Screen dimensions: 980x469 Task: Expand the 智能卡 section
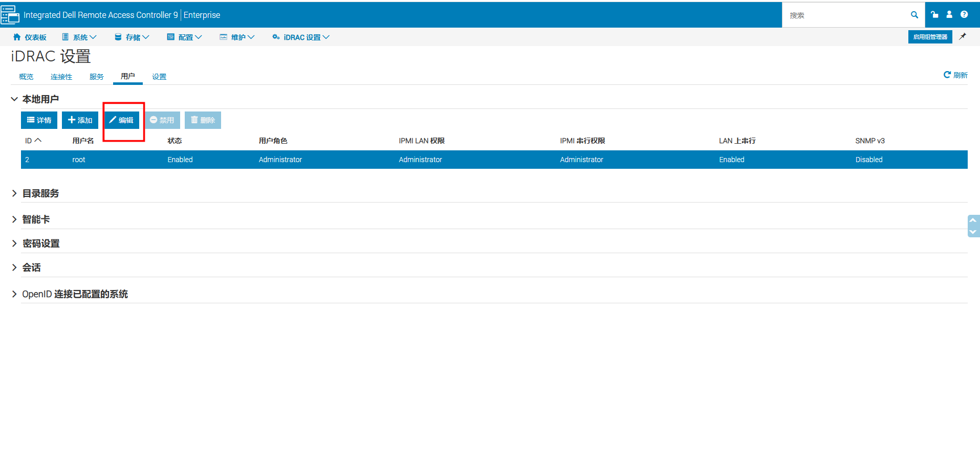click(x=31, y=219)
